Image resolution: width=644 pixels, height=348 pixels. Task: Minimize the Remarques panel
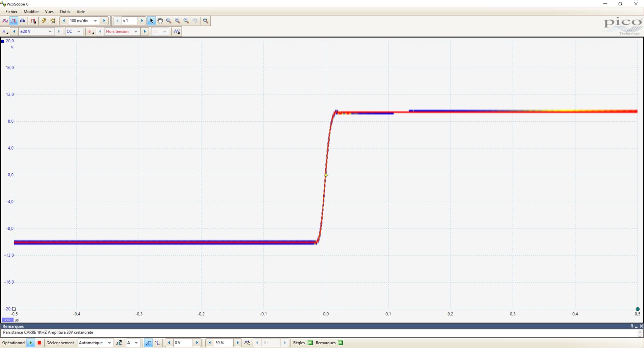[x=636, y=327]
